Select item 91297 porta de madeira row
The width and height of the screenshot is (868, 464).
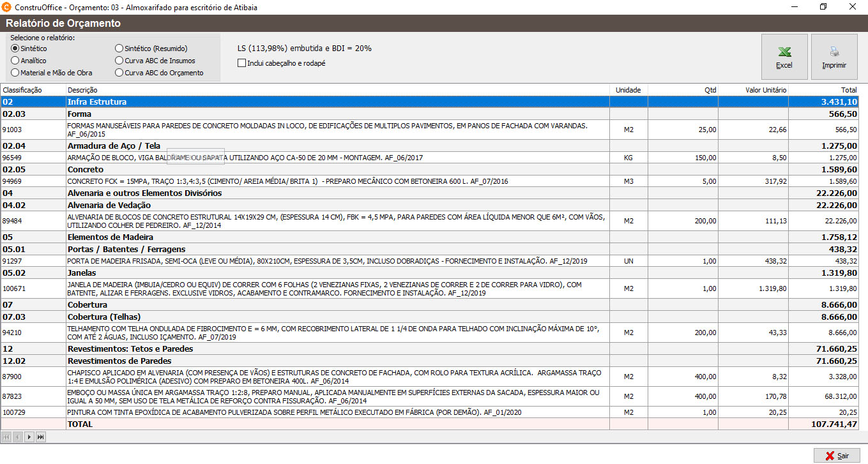pyautogui.click(x=430, y=261)
